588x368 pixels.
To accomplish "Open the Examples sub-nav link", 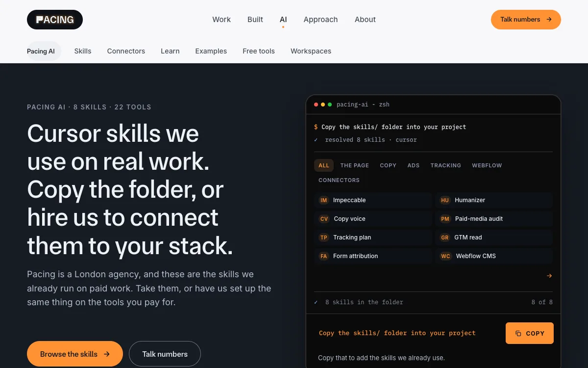I will 211,51.
